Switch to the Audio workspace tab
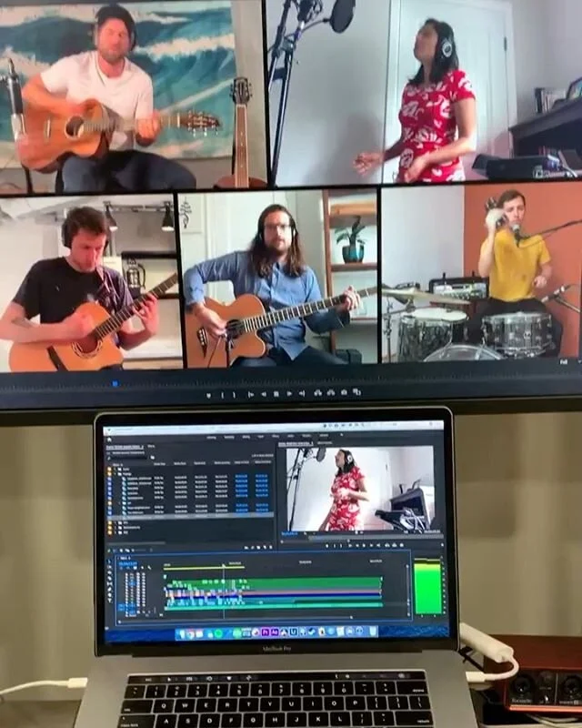Screen dimensions: 582x728 [291, 436]
